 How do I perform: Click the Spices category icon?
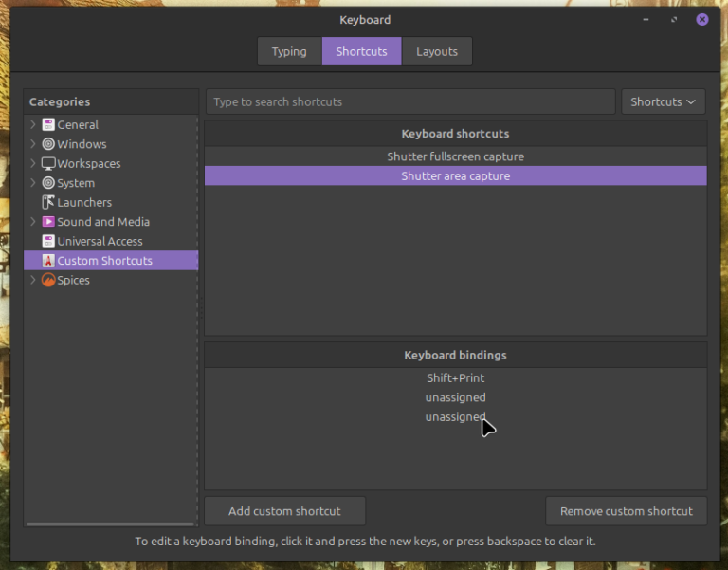(x=48, y=280)
